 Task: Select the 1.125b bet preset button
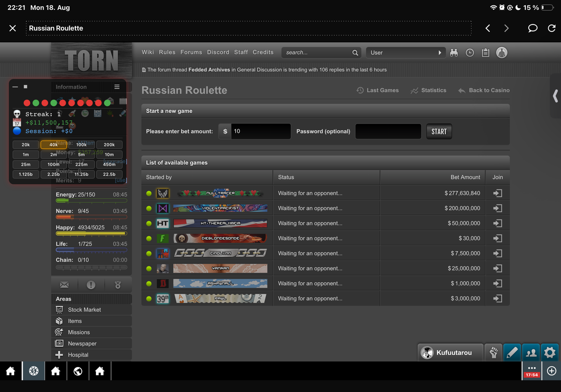pyautogui.click(x=26, y=174)
